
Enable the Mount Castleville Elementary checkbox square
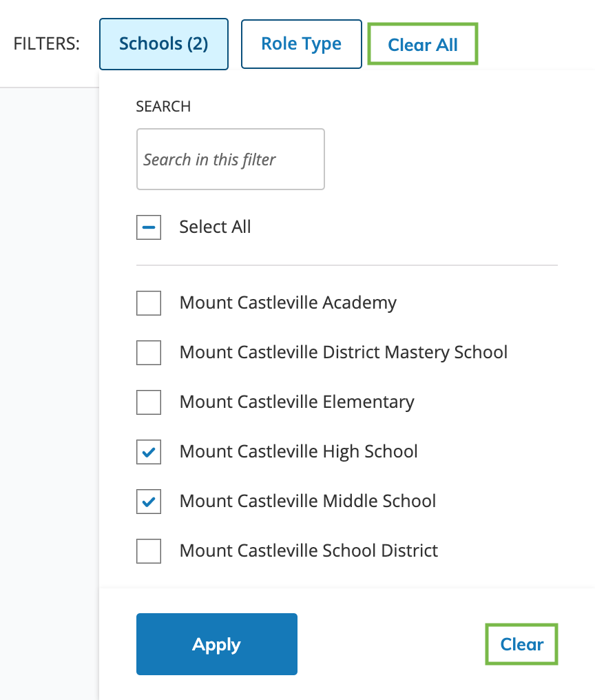click(x=149, y=402)
